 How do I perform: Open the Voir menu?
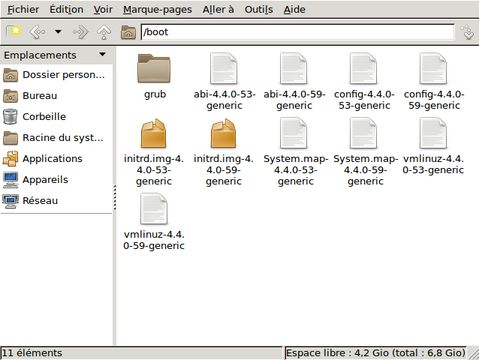103,9
